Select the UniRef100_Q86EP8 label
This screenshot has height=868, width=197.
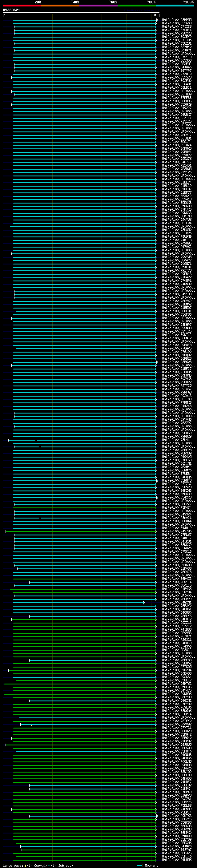(177, 450)
